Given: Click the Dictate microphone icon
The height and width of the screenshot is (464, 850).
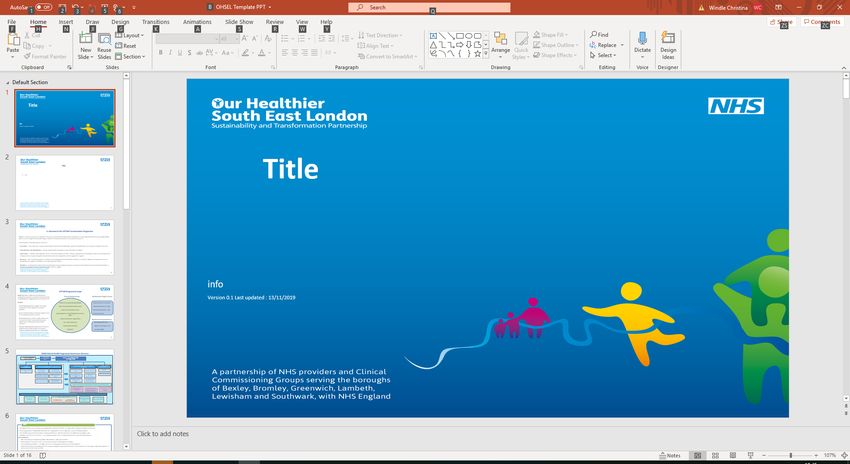Looking at the screenshot, I should point(642,38).
